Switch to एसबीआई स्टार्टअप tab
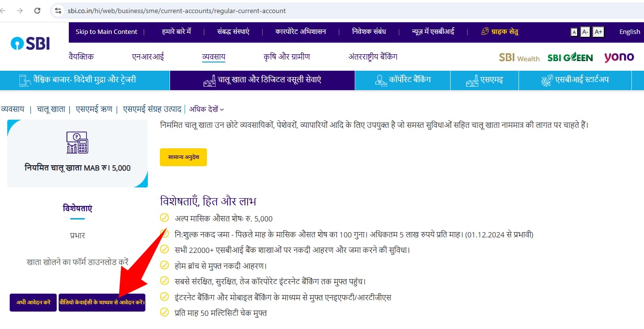The width and height of the screenshot is (644, 329). (575, 80)
